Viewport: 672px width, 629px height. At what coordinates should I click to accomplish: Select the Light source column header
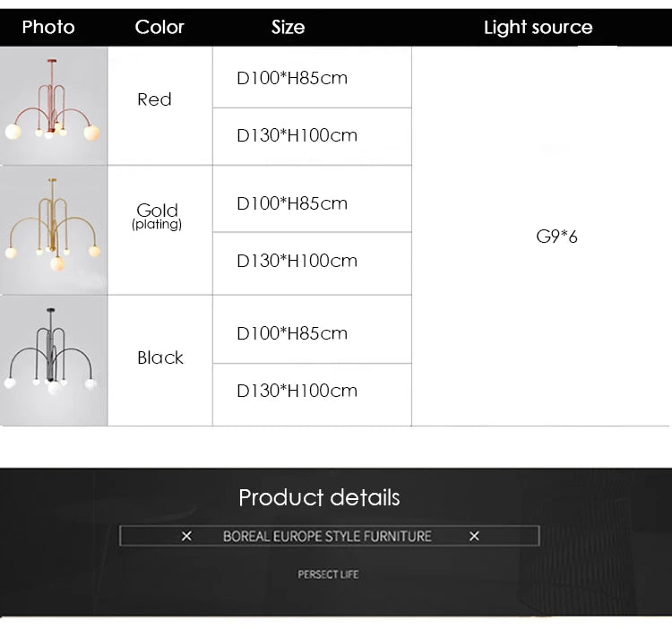click(x=538, y=27)
